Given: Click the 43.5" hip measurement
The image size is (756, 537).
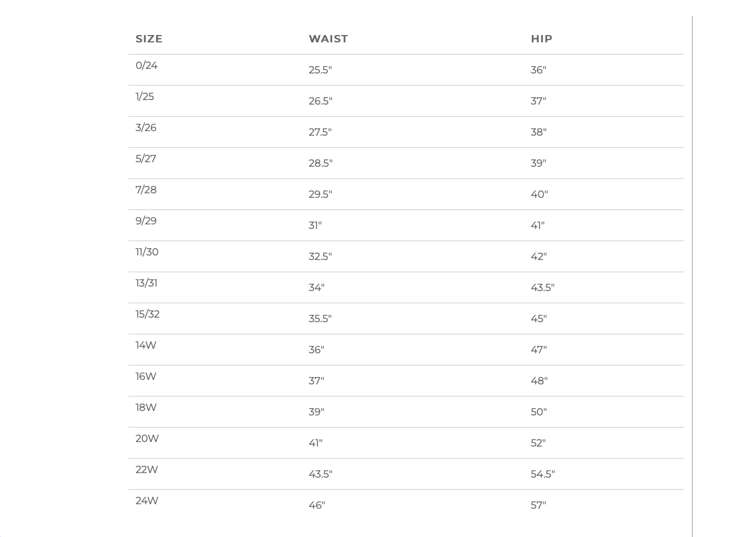Looking at the screenshot, I should click(542, 288).
